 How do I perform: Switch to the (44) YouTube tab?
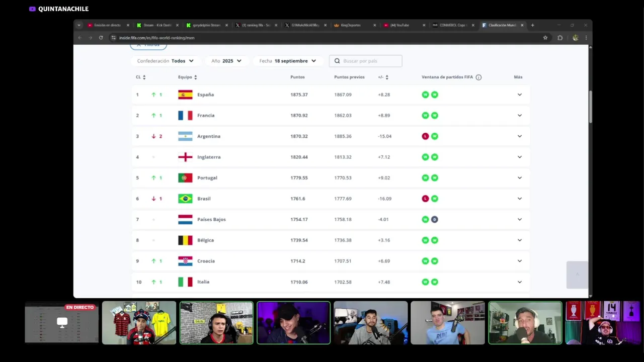pyautogui.click(x=404, y=25)
